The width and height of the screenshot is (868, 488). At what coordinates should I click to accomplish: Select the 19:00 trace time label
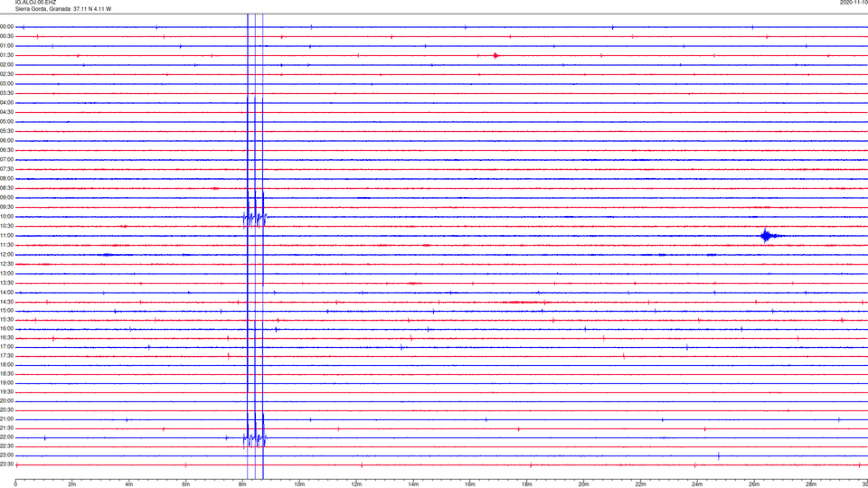click(6, 383)
